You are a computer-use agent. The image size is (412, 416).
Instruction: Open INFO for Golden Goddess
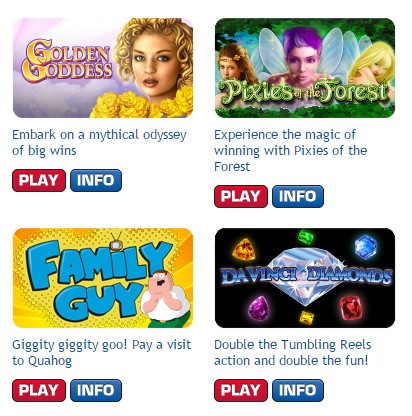coord(96,180)
